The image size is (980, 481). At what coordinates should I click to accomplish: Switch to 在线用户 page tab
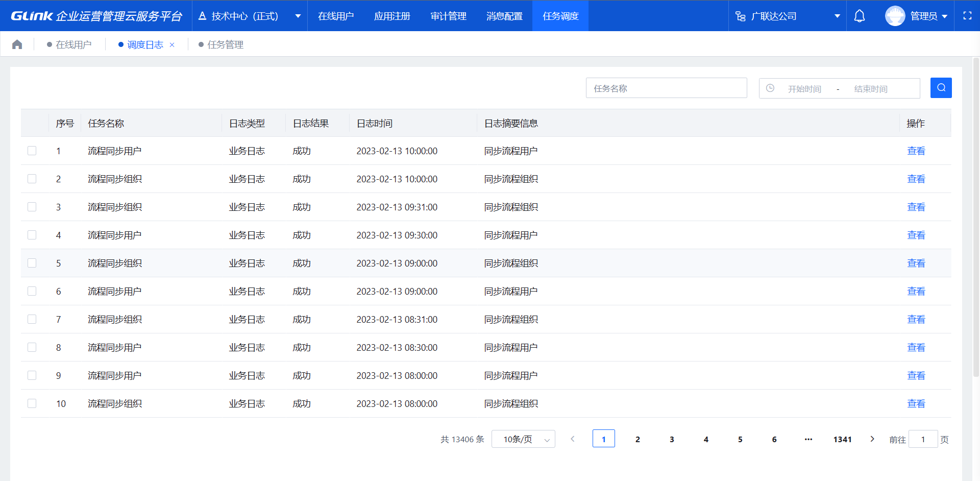pyautogui.click(x=69, y=44)
